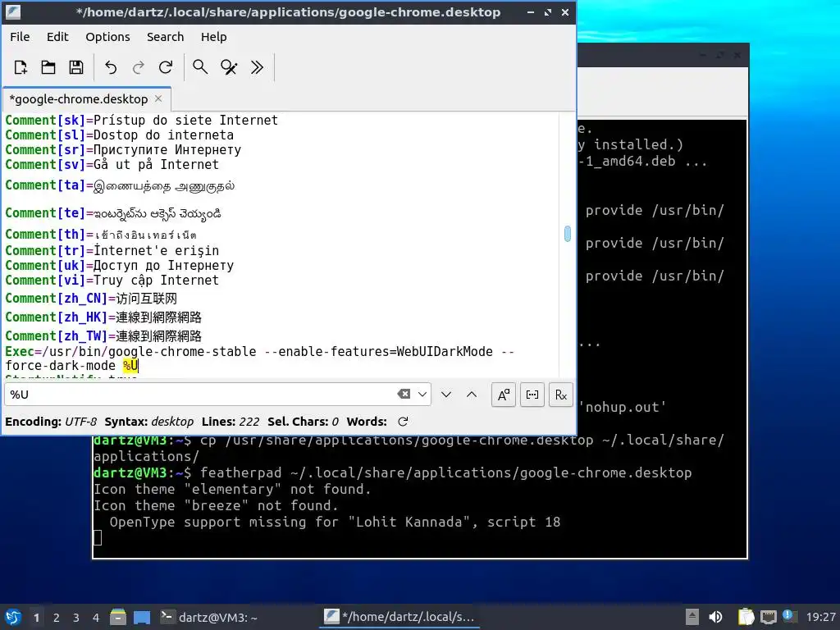840x630 pixels.
Task: Click the editor vertical scrollbar handle
Action: point(568,234)
